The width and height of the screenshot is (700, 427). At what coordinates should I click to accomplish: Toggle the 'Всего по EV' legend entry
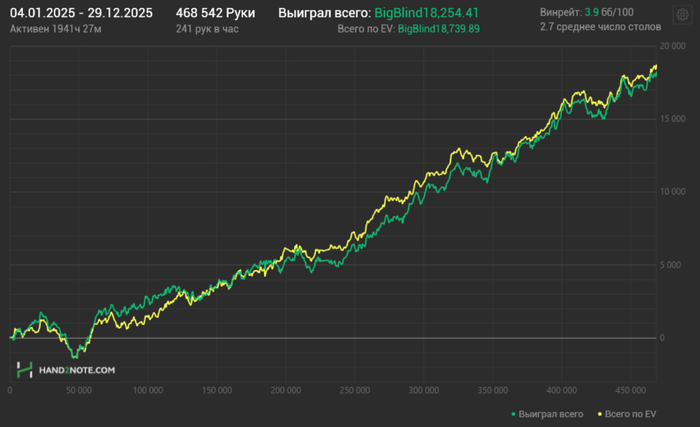pyautogui.click(x=627, y=414)
